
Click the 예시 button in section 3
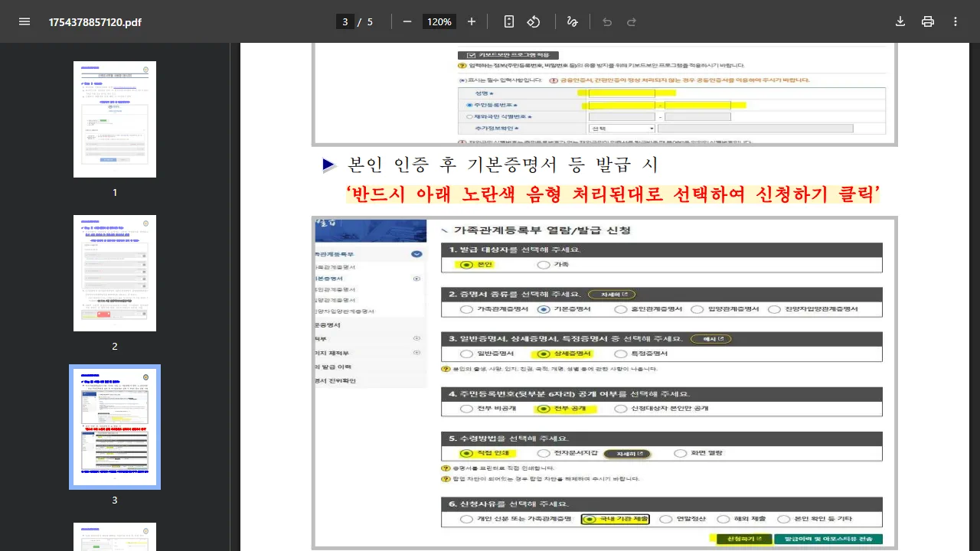coord(710,338)
